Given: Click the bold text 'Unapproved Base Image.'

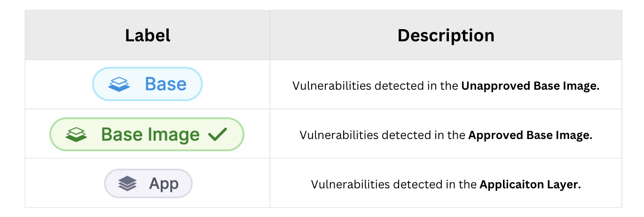Looking at the screenshot, I should (x=530, y=86).
